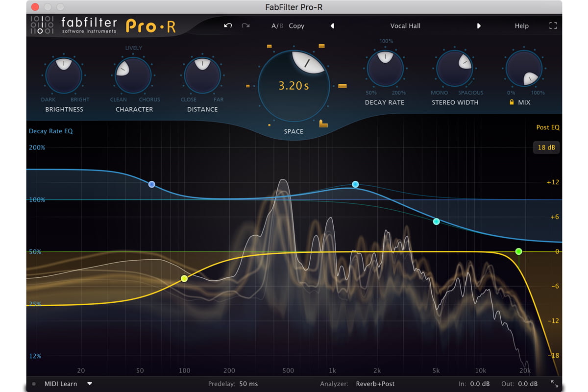Screen dimensions: 588x392
Task: Click the FabFilter logo icon
Action: [42, 24]
